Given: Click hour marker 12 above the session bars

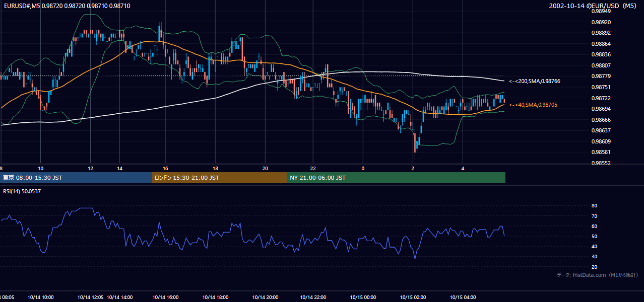Looking at the screenshot, I should click(x=90, y=168).
